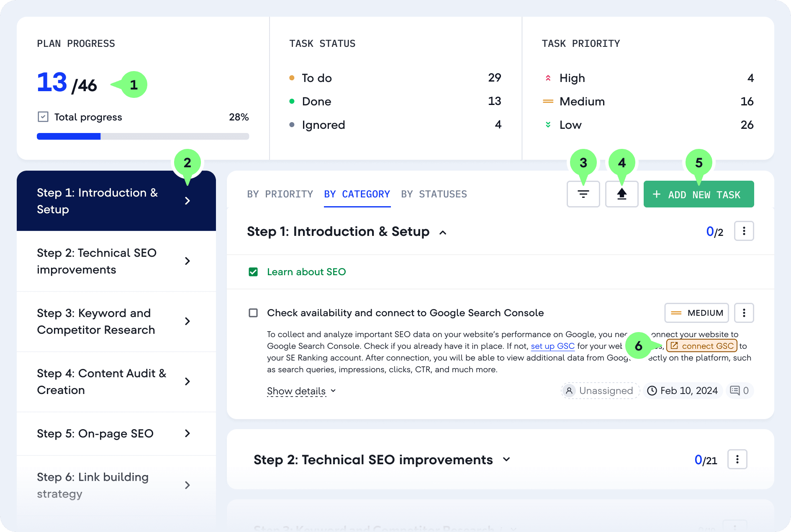Click the To do status orange dot
Screen dimensions: 791x532
[x=292, y=78]
